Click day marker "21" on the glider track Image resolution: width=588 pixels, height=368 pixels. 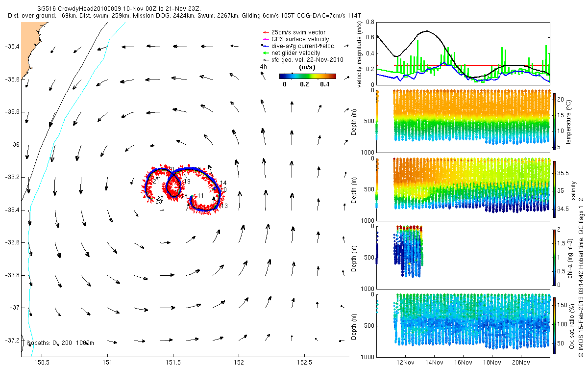[156, 182]
